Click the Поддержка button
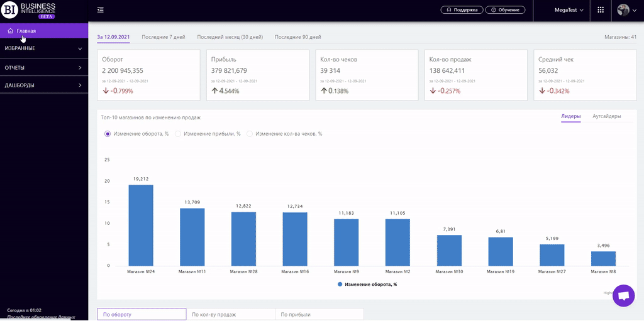This screenshot has height=321, width=644. pos(462,10)
